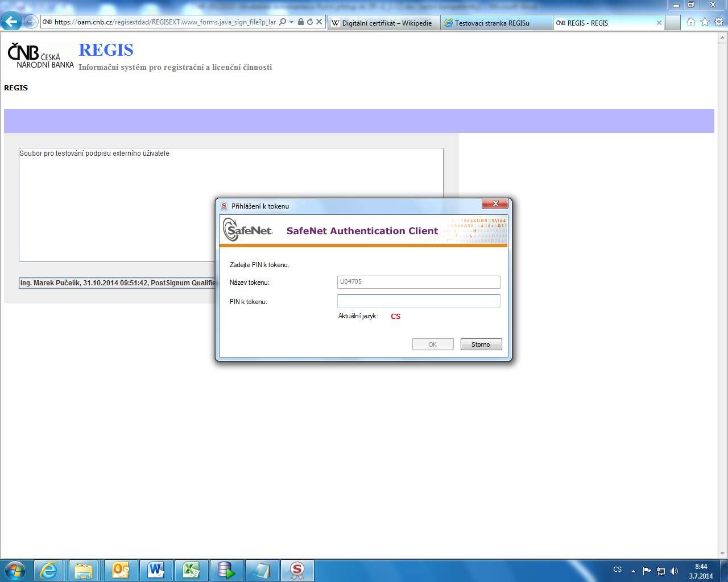
Task: Show hidden tray icons arrow
Action: tap(634, 571)
